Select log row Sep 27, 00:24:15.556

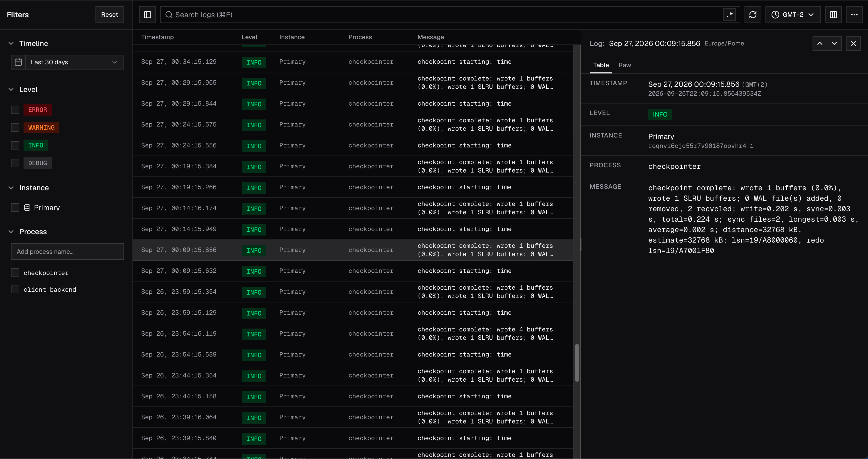pyautogui.click(x=353, y=145)
